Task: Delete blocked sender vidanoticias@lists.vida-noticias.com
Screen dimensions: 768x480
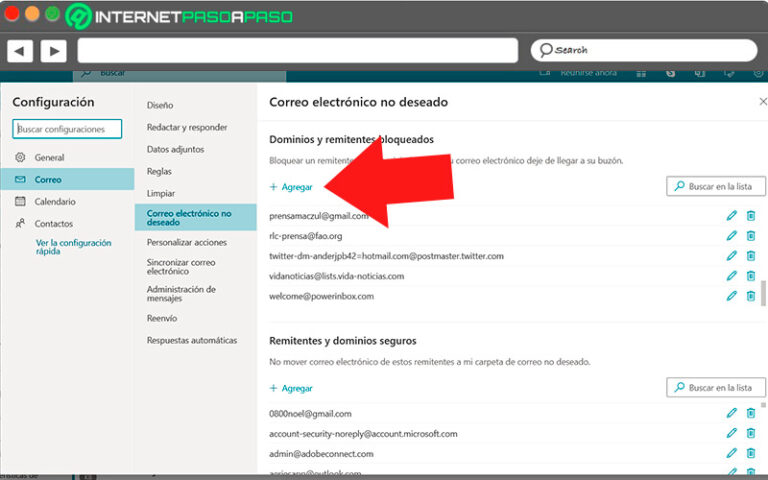Action: (750, 276)
